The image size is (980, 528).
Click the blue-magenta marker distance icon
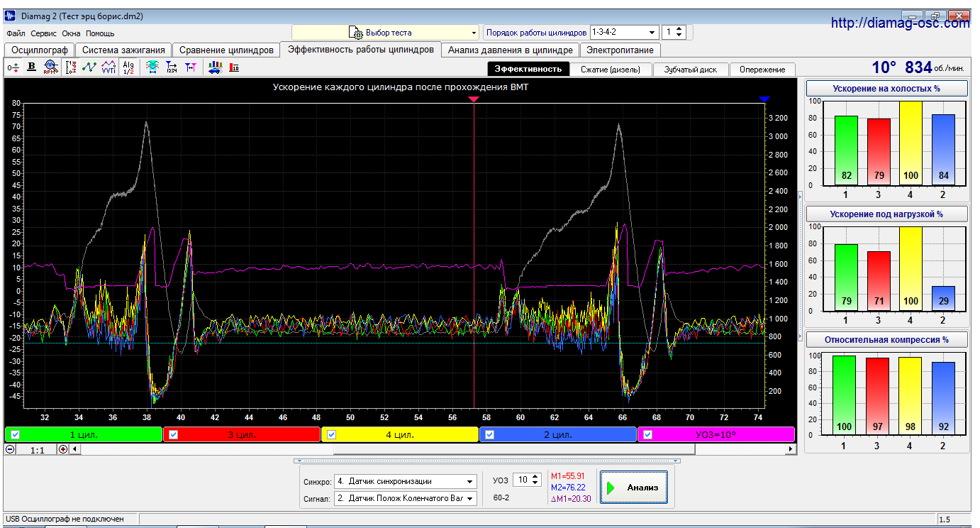[190, 67]
